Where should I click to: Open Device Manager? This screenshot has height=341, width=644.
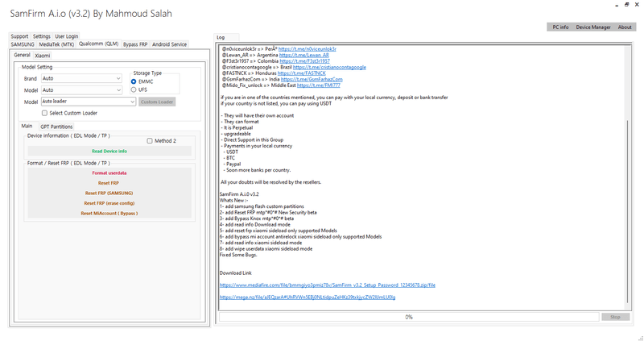coord(593,27)
